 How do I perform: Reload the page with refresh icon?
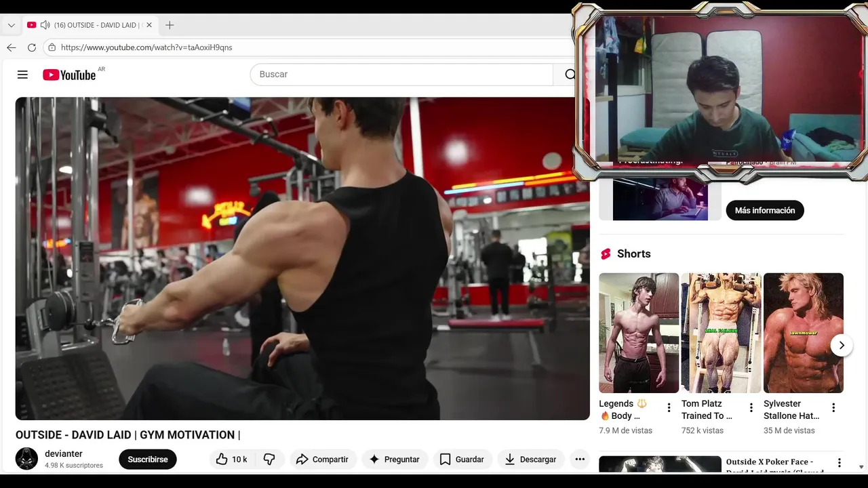tap(31, 47)
